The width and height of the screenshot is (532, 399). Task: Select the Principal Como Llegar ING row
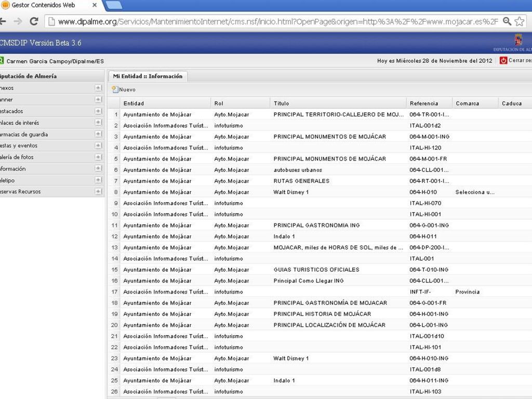[320, 281]
